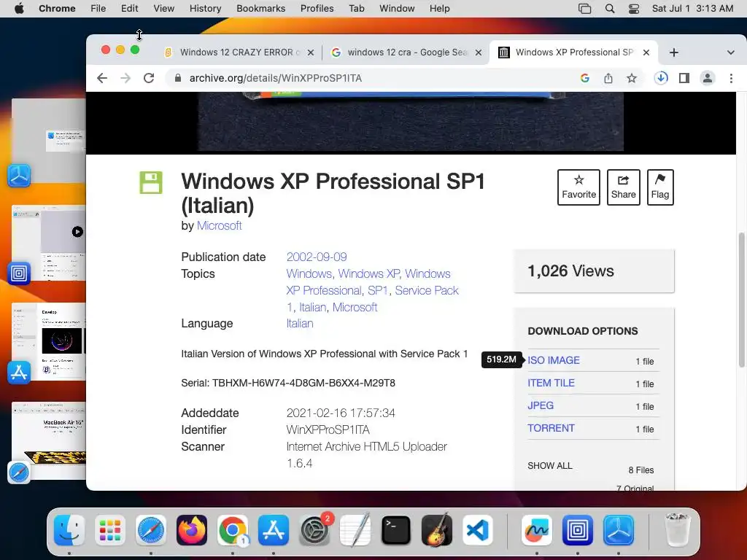
Task: Open Launchpad from the Dock
Action: click(110, 530)
